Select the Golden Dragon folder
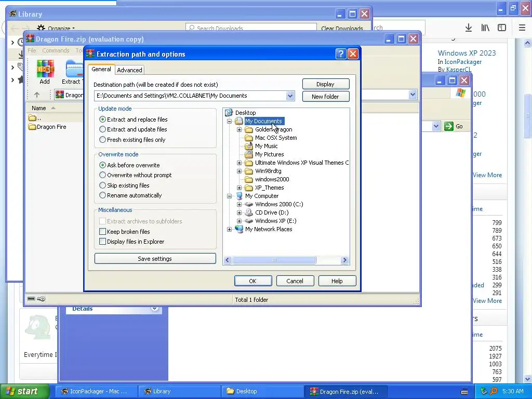532x399 pixels. click(x=273, y=129)
